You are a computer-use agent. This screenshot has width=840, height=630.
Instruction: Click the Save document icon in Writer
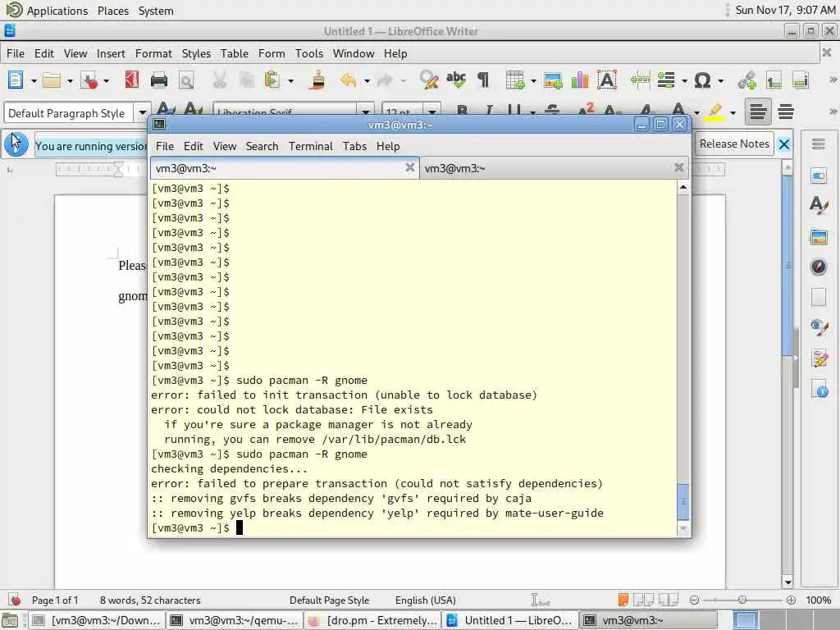pos(89,80)
